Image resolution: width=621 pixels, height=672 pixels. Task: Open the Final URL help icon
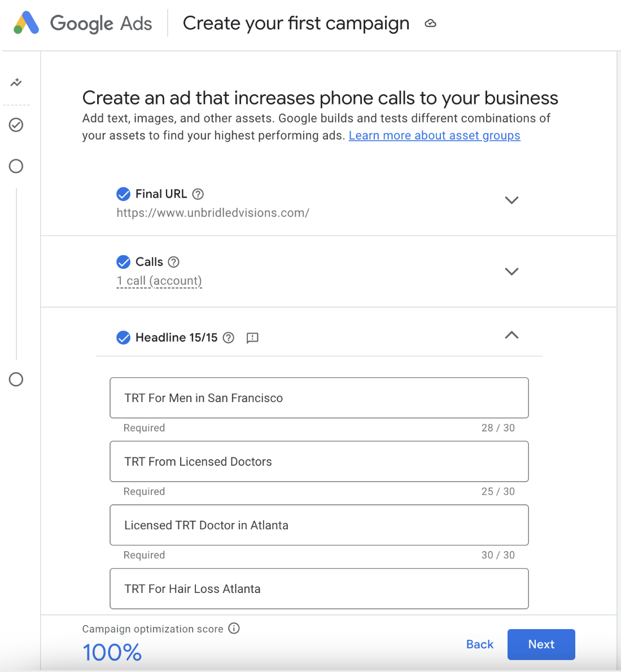198,194
